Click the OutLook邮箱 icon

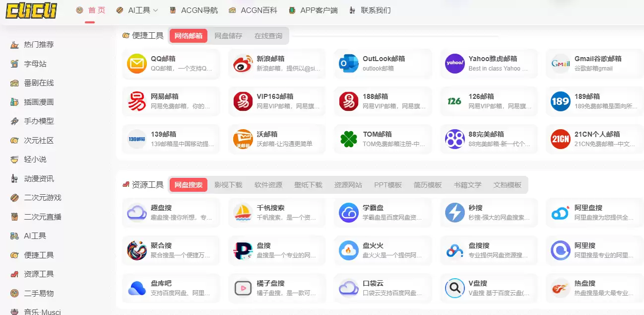(x=349, y=64)
